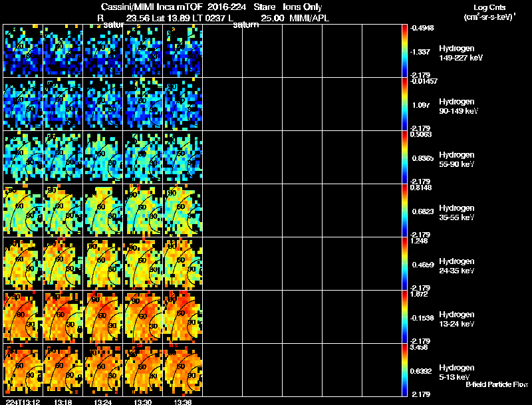Open the 90-149 keV image at 13:36
Screen dimensions: 532x405
[183, 104]
